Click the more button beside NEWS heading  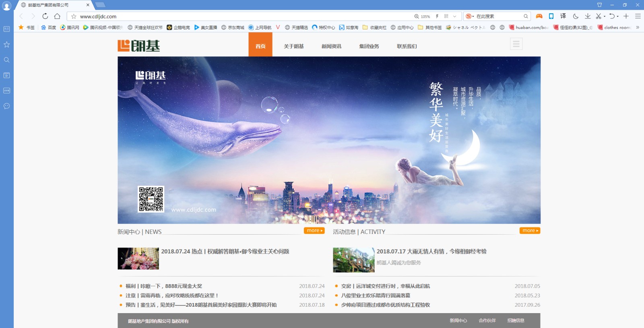[x=314, y=231]
